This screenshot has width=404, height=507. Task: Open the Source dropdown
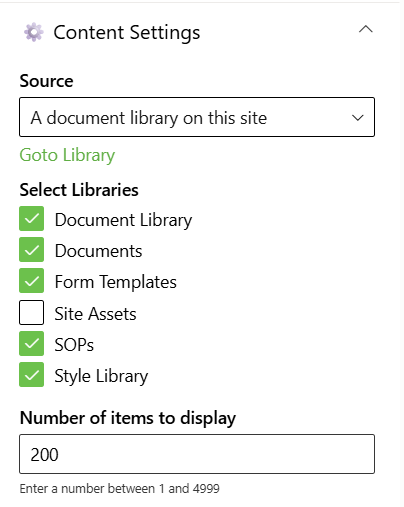click(x=197, y=117)
